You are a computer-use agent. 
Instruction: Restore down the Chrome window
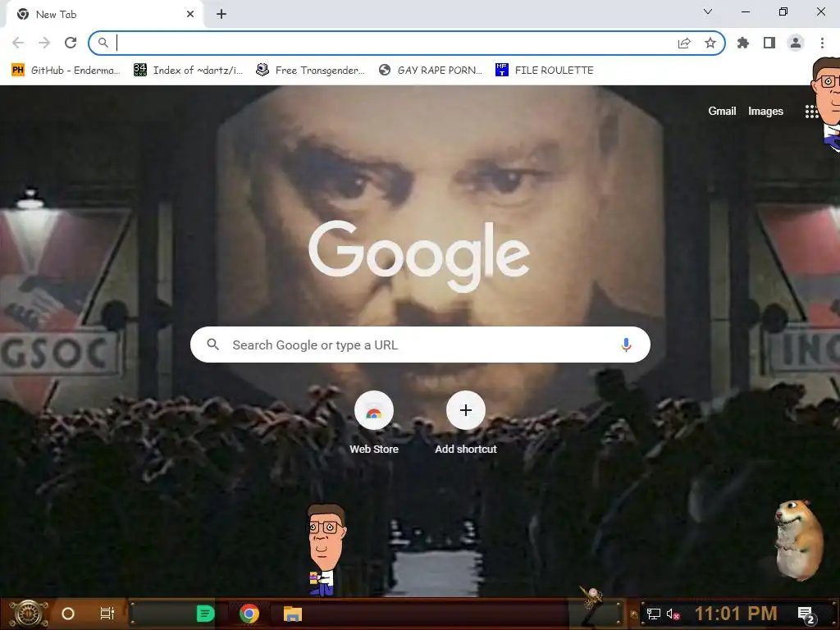pyautogui.click(x=783, y=11)
